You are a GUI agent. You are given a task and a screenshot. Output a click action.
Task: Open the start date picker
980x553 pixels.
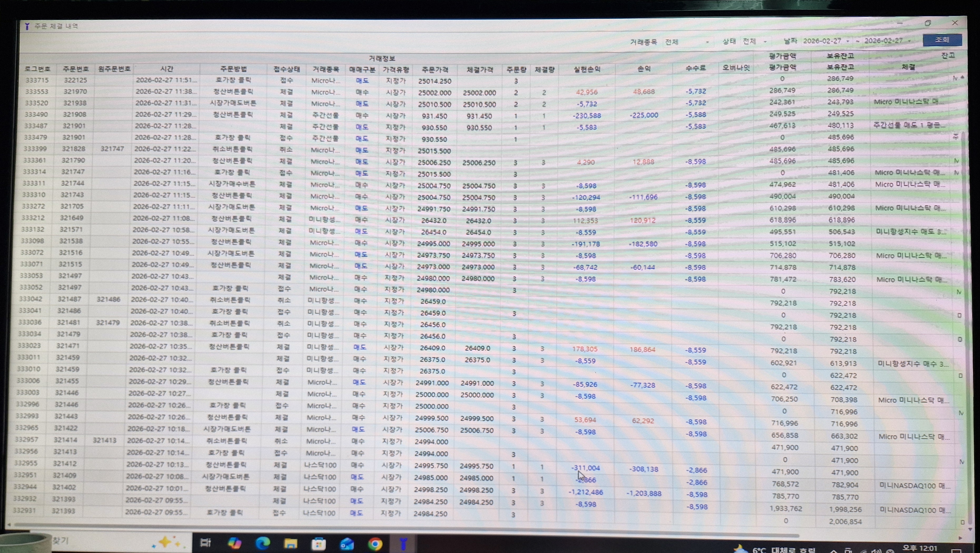[x=826, y=41]
